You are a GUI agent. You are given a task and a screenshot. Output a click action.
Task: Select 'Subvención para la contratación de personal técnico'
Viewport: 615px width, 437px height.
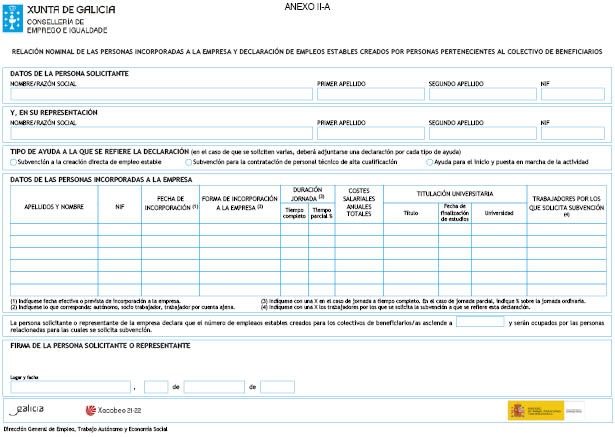(189, 161)
